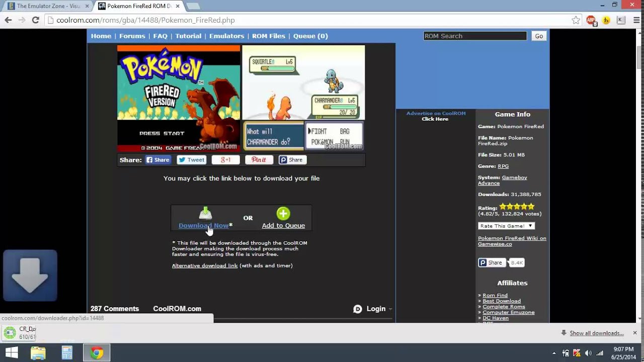Show hidden system tray icons arrow
Image resolution: width=644 pixels, height=362 pixels.
[x=554, y=353]
